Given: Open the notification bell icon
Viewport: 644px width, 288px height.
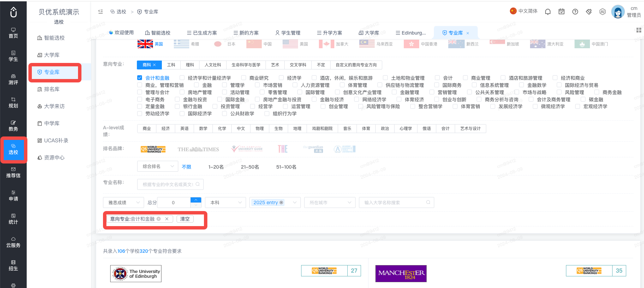Looking at the screenshot, I should tap(548, 12).
